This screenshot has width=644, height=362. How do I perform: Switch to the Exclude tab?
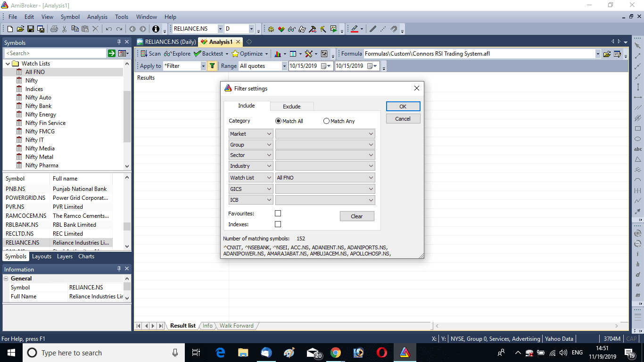[292, 107]
